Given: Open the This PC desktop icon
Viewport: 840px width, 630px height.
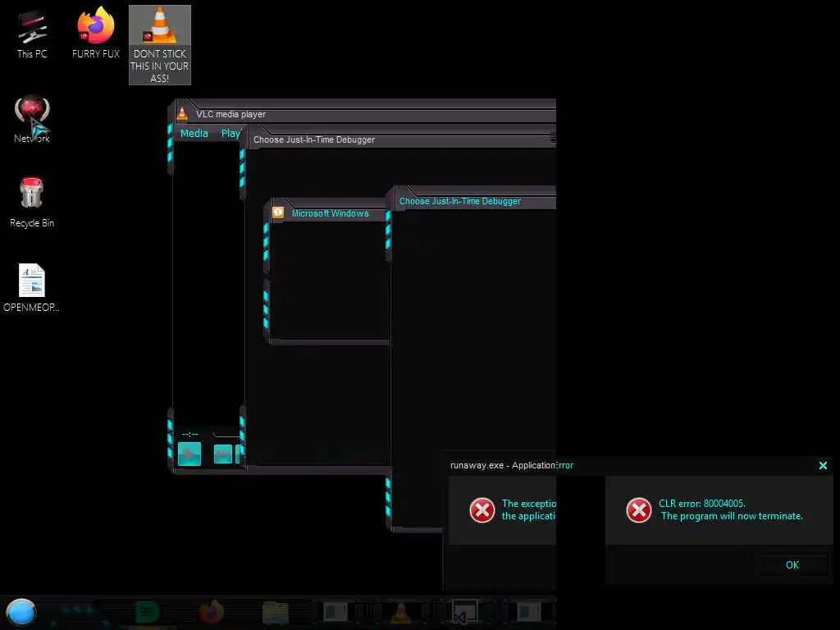Looking at the screenshot, I should tap(32, 34).
